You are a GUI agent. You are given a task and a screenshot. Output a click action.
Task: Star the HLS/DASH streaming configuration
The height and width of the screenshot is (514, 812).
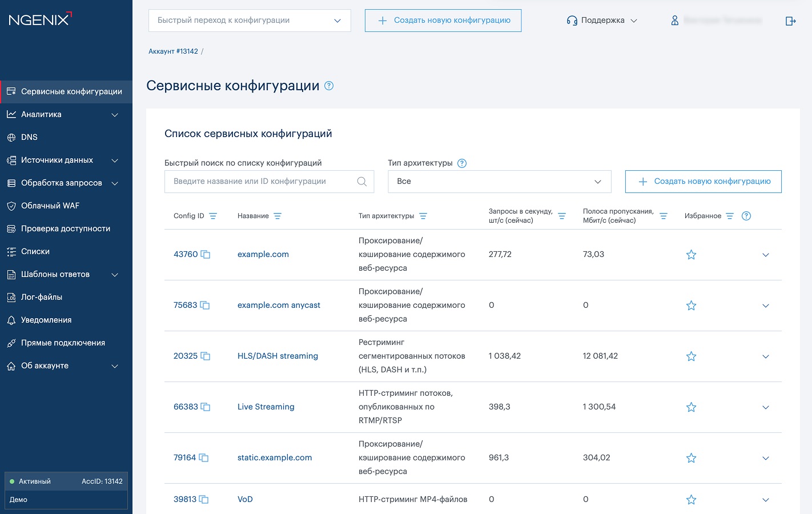click(691, 356)
